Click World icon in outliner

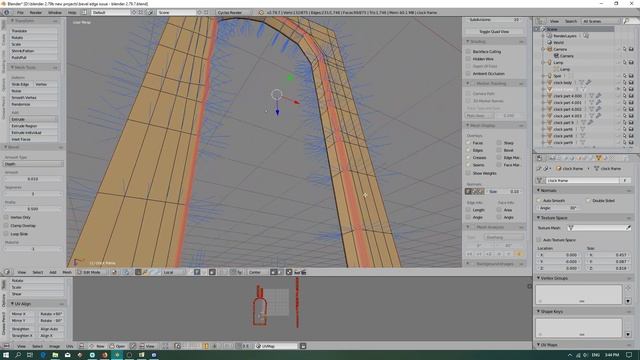click(x=549, y=42)
